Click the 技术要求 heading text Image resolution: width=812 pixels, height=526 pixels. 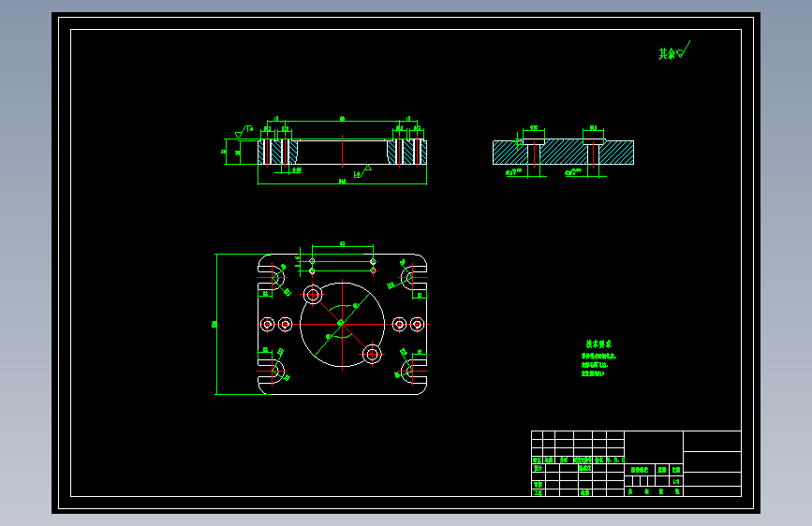pyautogui.click(x=598, y=343)
